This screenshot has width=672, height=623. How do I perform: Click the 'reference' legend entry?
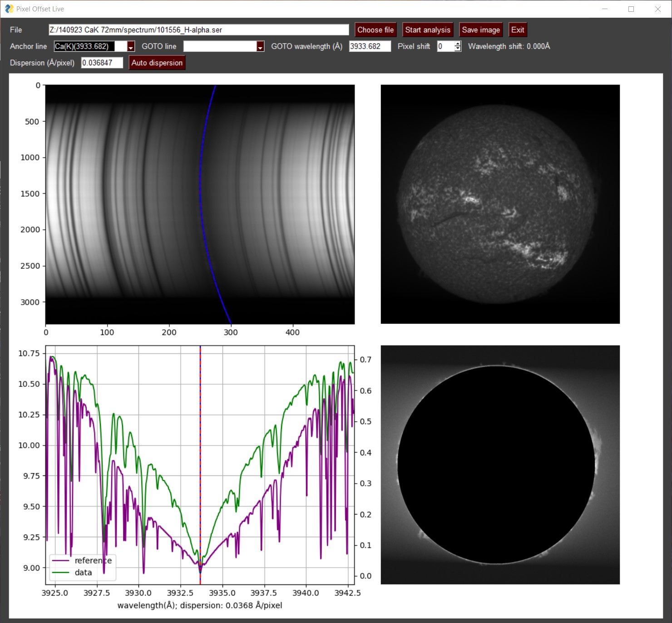click(x=82, y=560)
